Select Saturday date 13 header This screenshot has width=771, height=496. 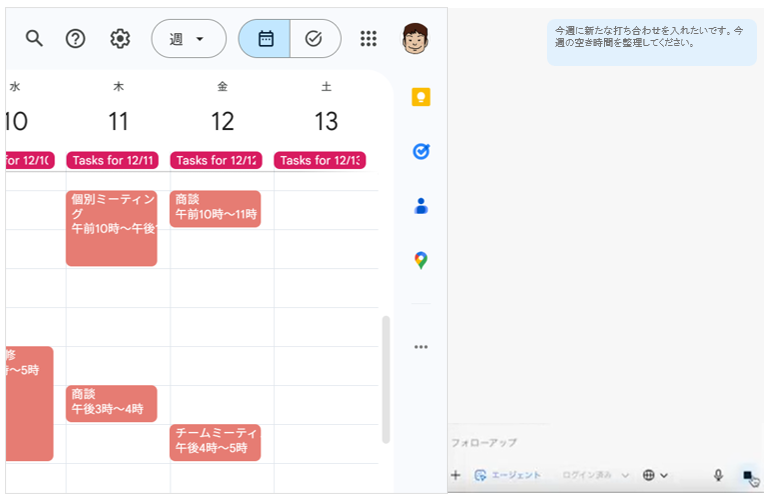[x=326, y=121]
